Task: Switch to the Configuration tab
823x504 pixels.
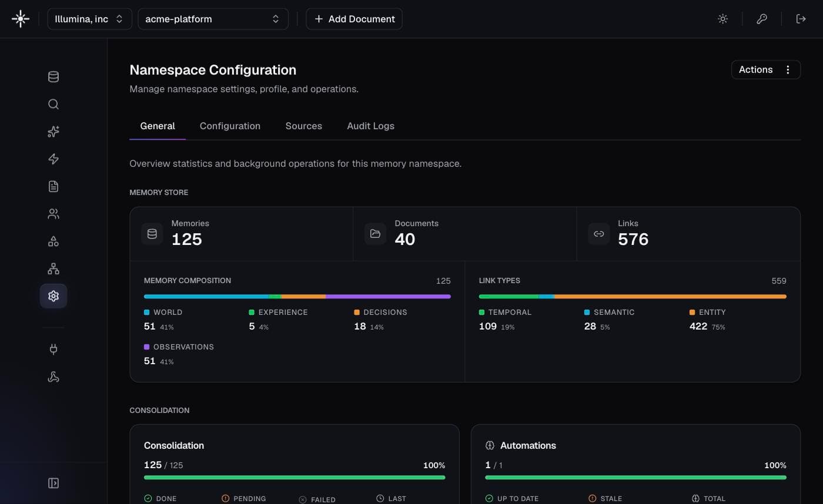Action: click(x=230, y=126)
